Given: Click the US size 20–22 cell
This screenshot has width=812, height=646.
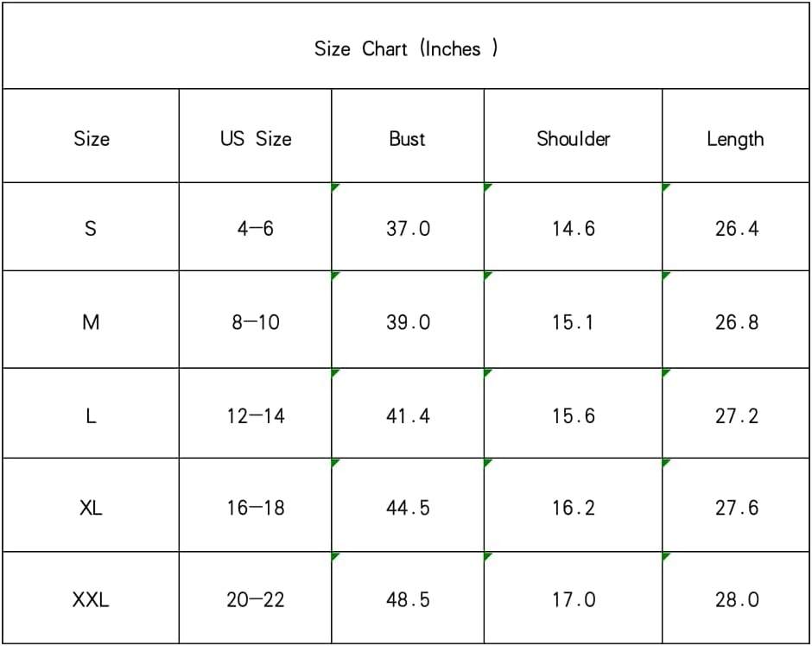Looking at the screenshot, I should [256, 598].
